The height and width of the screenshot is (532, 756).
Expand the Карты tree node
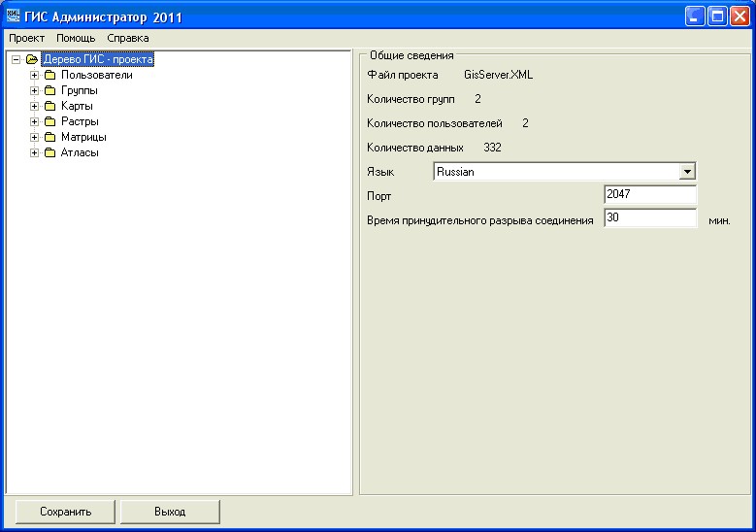(34, 106)
